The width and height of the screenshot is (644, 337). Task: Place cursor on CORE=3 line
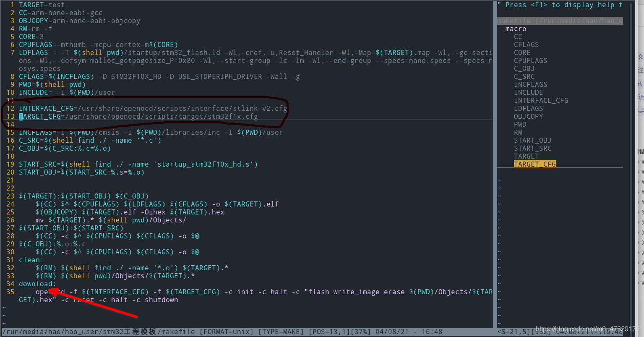click(31, 37)
